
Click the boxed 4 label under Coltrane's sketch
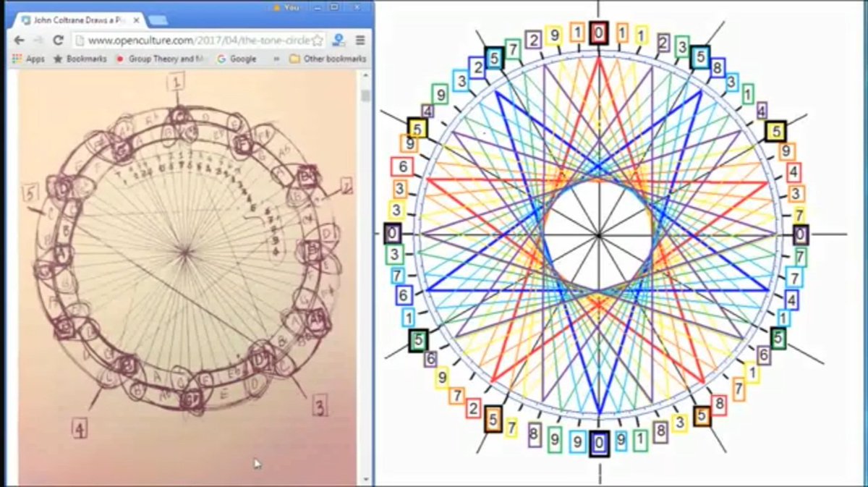pyautogui.click(x=80, y=428)
